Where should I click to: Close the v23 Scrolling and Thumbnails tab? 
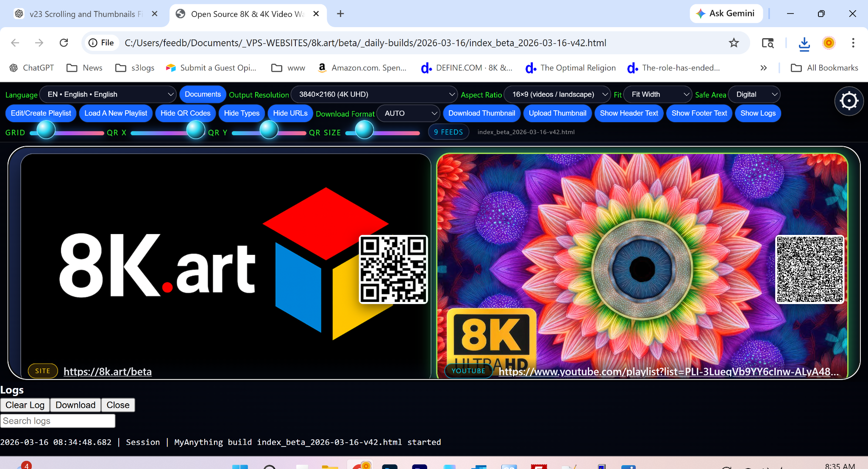(x=155, y=14)
